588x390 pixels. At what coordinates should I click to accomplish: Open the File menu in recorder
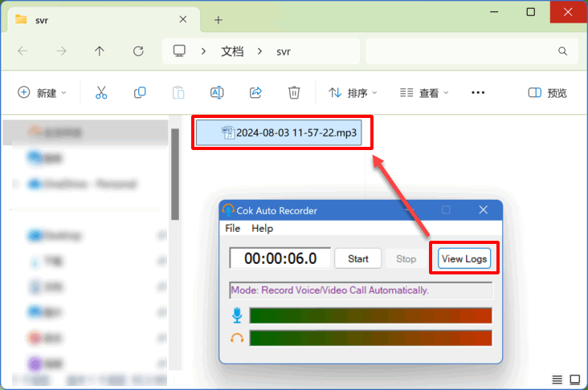pyautogui.click(x=232, y=228)
